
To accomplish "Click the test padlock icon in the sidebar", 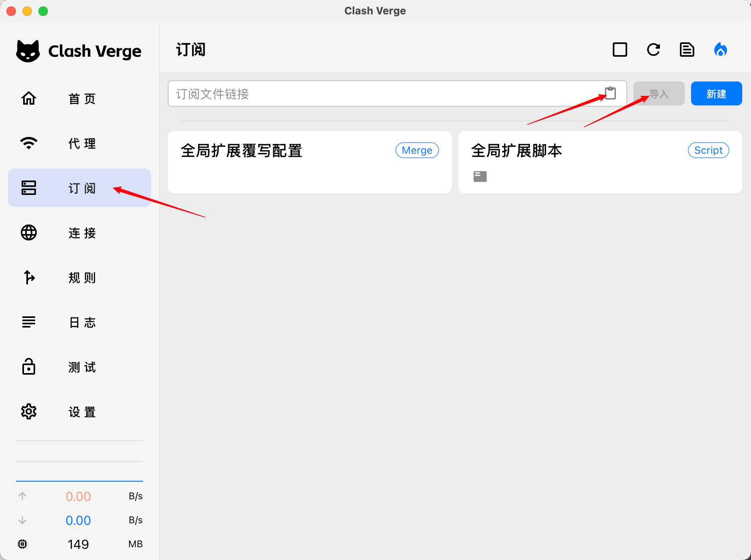I will 29,366.
